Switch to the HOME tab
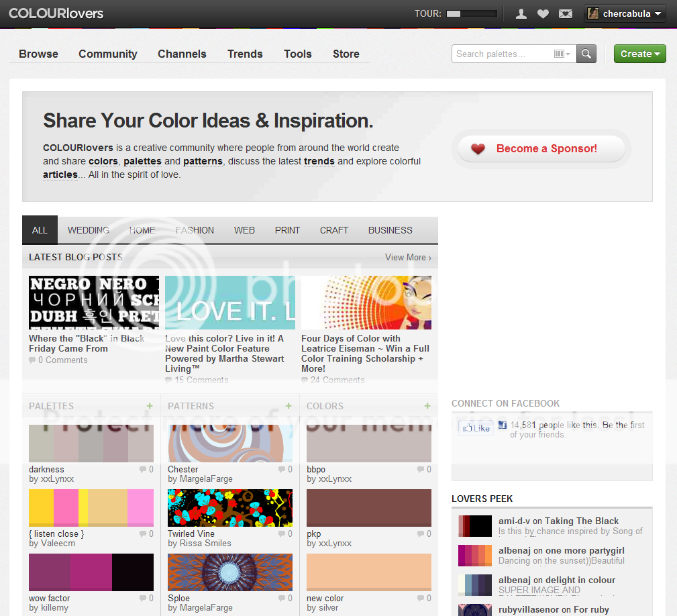Screen dimensions: 677x616 coord(142,230)
